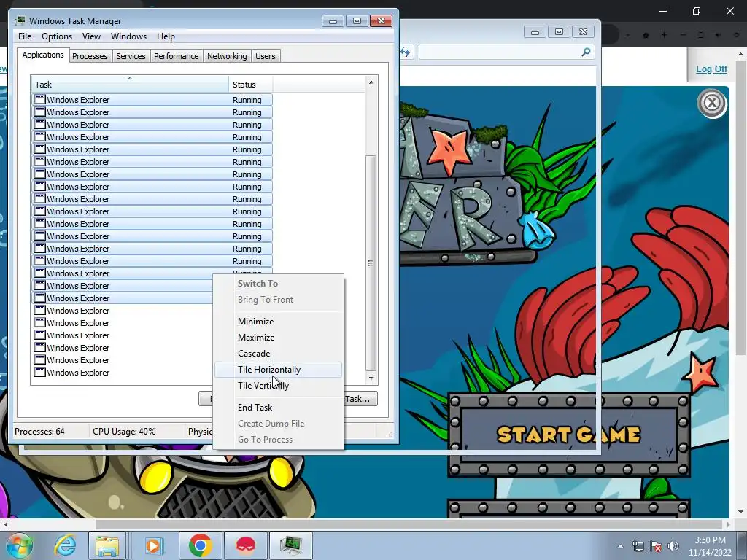Screen dimensions: 747x560
Task: Click the task list vertical scrollbar thumb
Action: 371,262
